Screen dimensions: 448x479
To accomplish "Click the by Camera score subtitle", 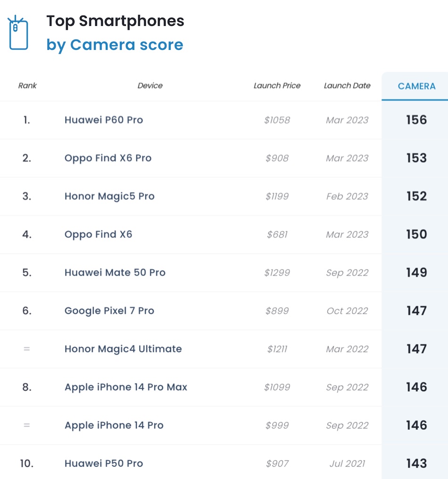I will click(x=115, y=45).
